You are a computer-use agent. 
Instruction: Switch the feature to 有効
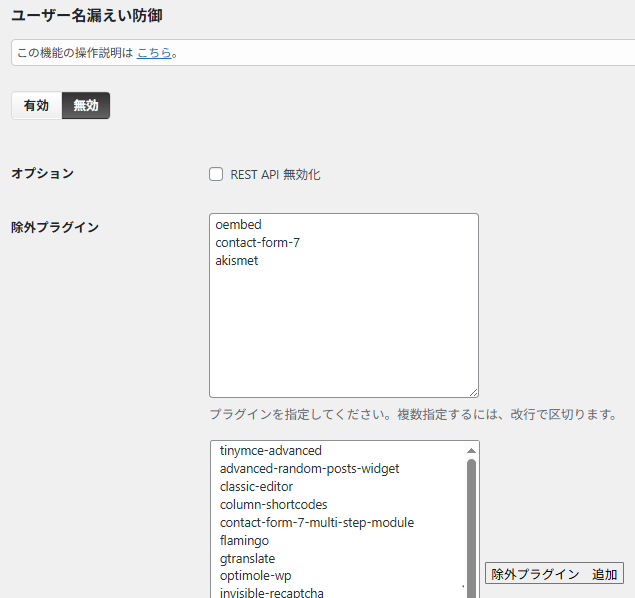36,105
